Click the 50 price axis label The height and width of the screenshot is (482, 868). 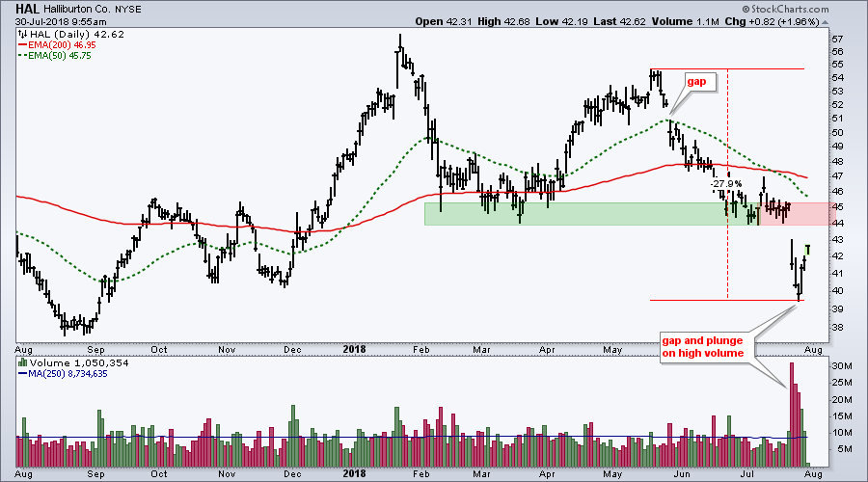point(837,133)
